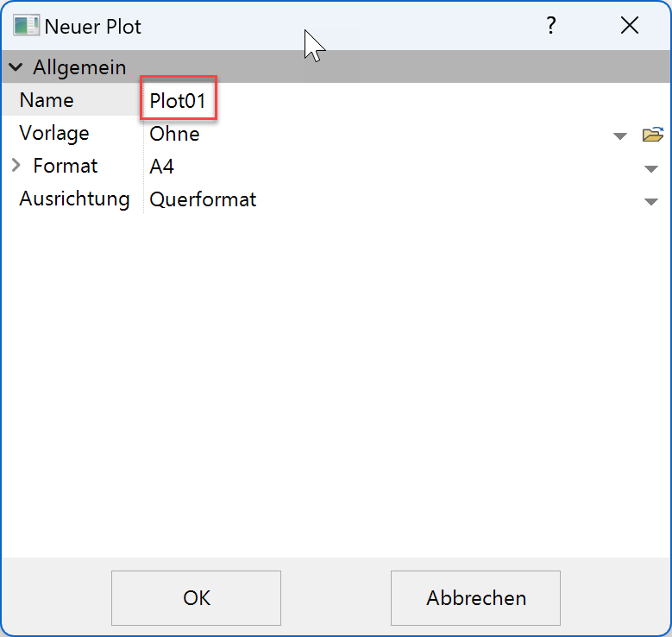Select the Vorlage property label

53,133
